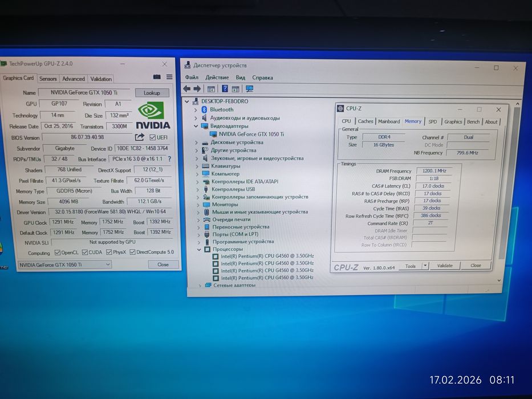The width and height of the screenshot is (532, 399).
Task: Open GPU-Z hamburger menu icon
Action: 169,77
